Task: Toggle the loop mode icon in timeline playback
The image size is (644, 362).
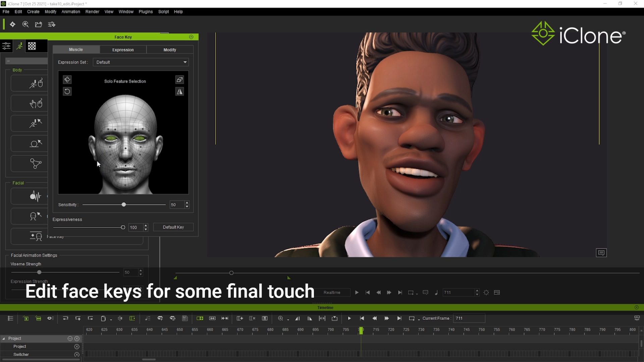Action: tap(412, 318)
